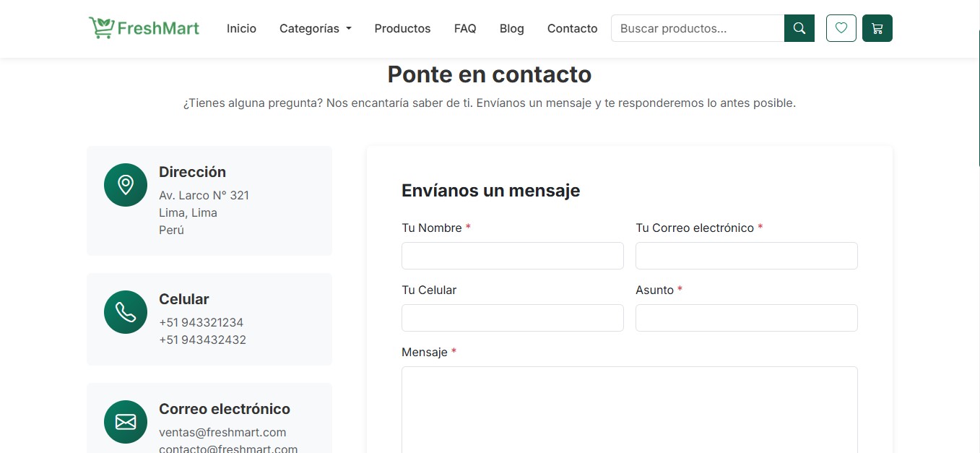Click the address line Av. Larco N° 321
The width and height of the screenshot is (980, 453).
click(204, 195)
